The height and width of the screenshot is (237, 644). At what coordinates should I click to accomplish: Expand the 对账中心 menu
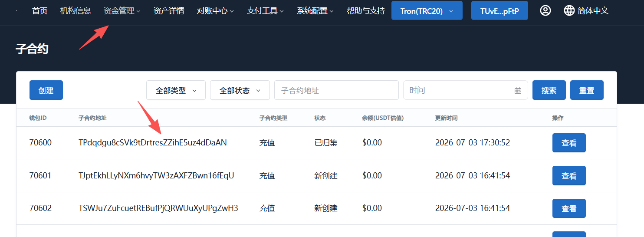[215, 10]
